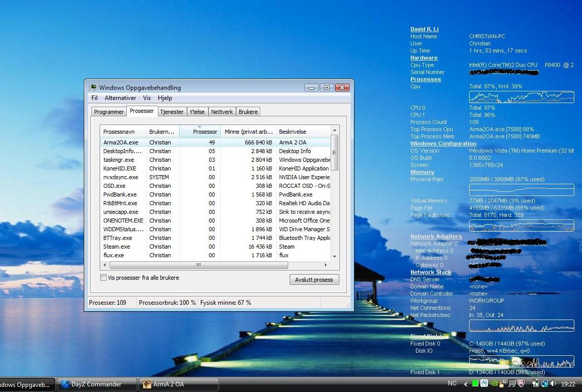The width and height of the screenshot is (582, 392).
Task: Click the process list scroll-down arrow
Action: click(x=335, y=256)
